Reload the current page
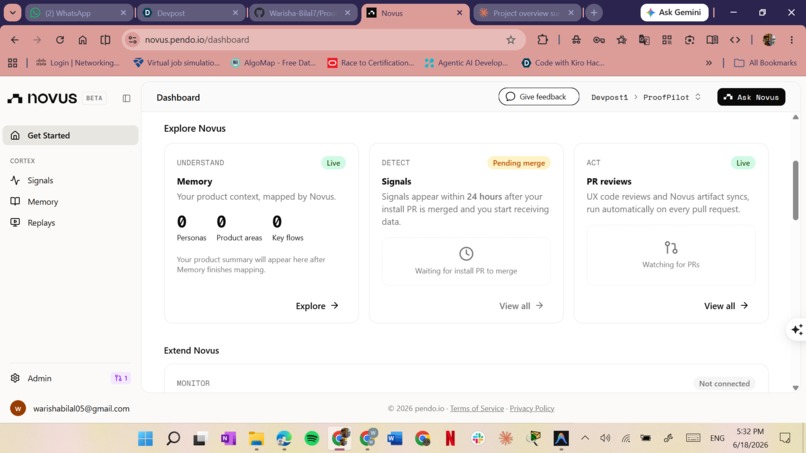The image size is (806, 453). click(60, 40)
